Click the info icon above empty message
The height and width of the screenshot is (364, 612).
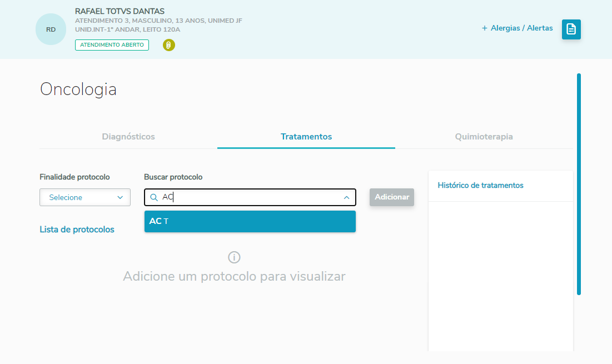[x=234, y=257]
